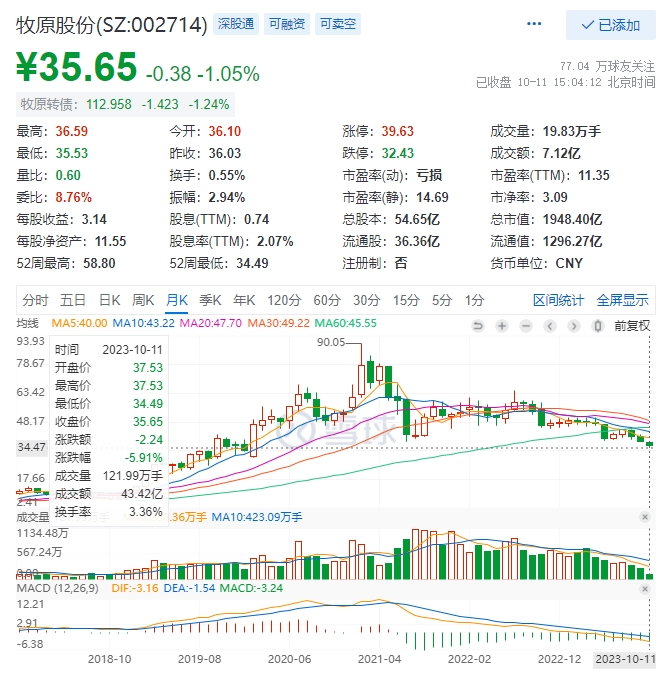Click the 2021-04 date label on axis
The width and height of the screenshot is (663, 676).
click(x=379, y=659)
